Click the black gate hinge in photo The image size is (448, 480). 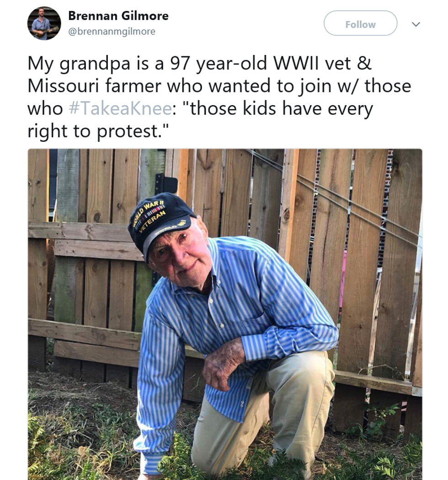click(166, 185)
